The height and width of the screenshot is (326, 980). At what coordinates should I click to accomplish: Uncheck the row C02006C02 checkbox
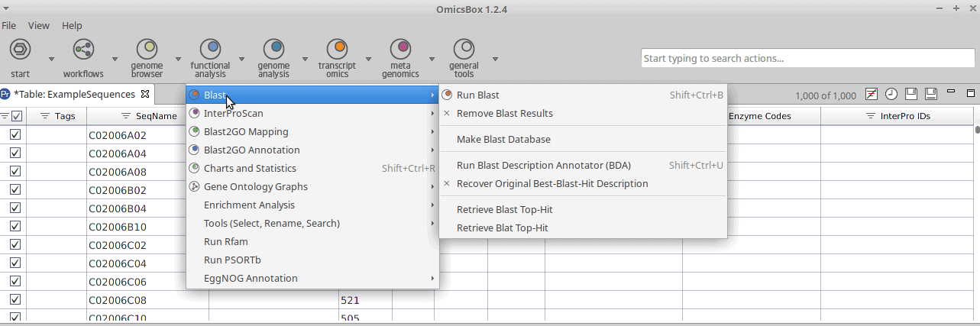pyautogui.click(x=15, y=244)
